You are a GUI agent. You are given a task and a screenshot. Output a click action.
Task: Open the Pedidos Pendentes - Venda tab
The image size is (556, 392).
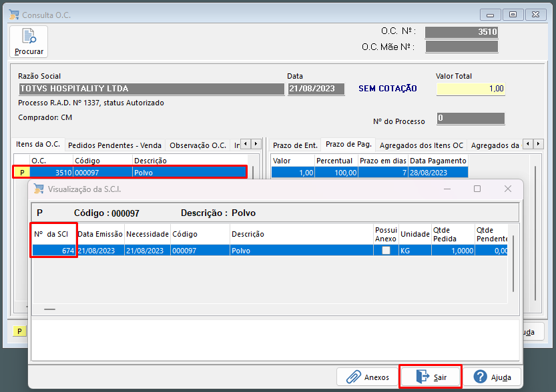coord(115,145)
